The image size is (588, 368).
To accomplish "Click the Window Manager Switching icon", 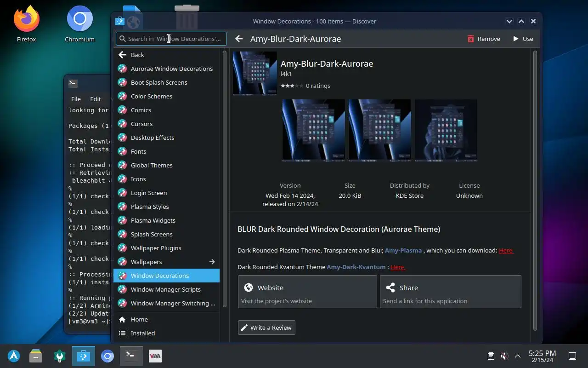I will (x=122, y=303).
